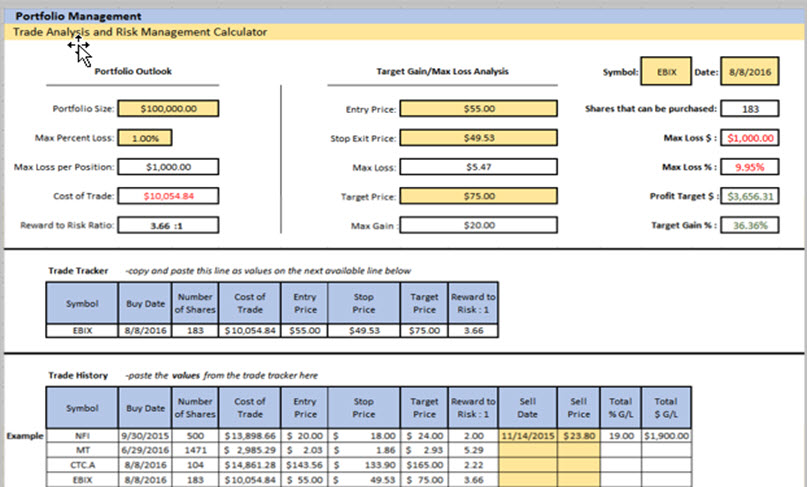Click the MT number of shares 1471
Viewport: 808px width, 487px height.
pos(195,450)
